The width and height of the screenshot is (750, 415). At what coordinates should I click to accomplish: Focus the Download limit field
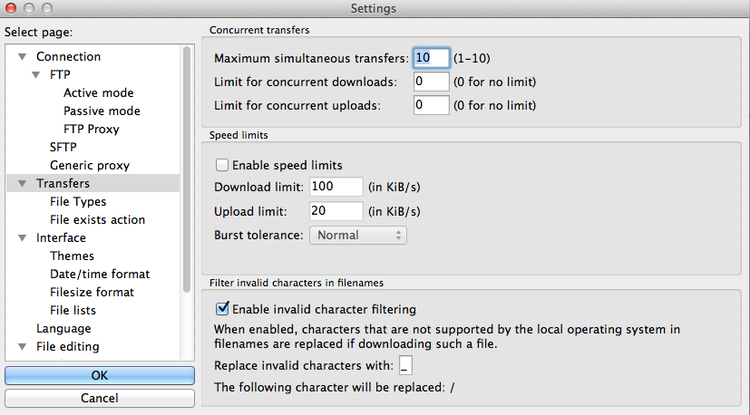[336, 186]
